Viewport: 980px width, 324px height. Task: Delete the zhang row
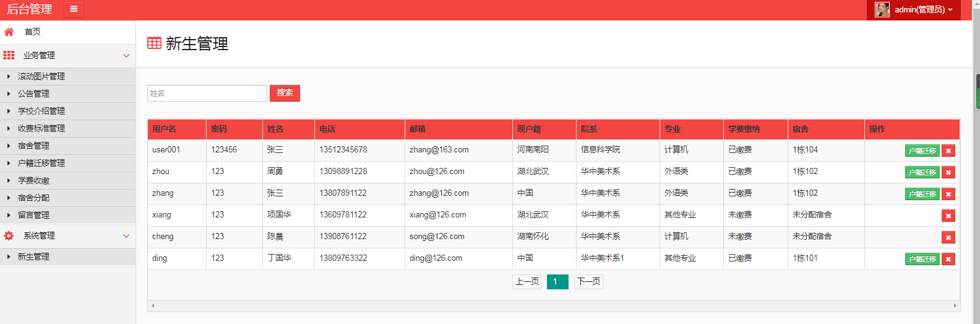(948, 194)
